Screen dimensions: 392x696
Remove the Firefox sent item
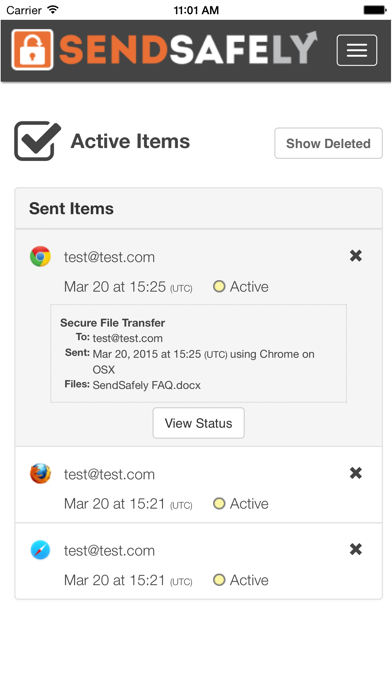coord(356,473)
